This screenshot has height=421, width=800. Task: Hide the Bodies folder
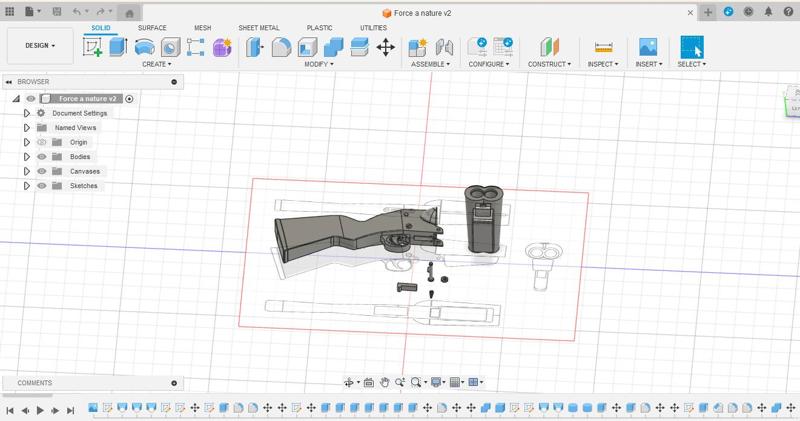click(42, 157)
